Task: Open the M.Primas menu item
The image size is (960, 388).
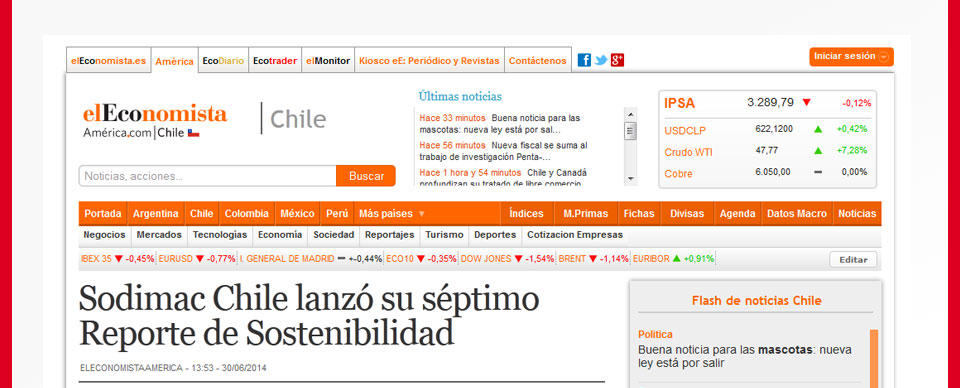Action: click(x=586, y=214)
